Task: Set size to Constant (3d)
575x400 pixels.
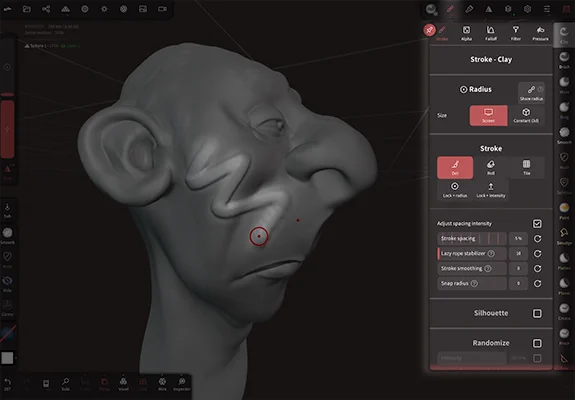Action: click(x=526, y=115)
